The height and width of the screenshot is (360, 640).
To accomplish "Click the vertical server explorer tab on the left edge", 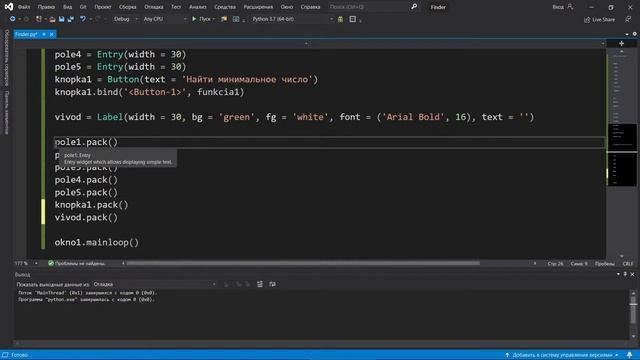I will [x=6, y=58].
